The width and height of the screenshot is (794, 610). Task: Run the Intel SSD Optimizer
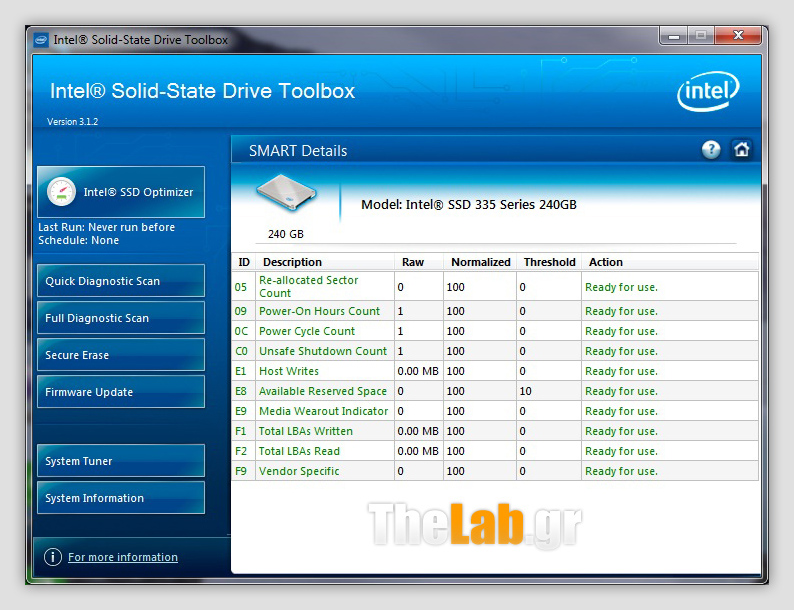point(121,192)
